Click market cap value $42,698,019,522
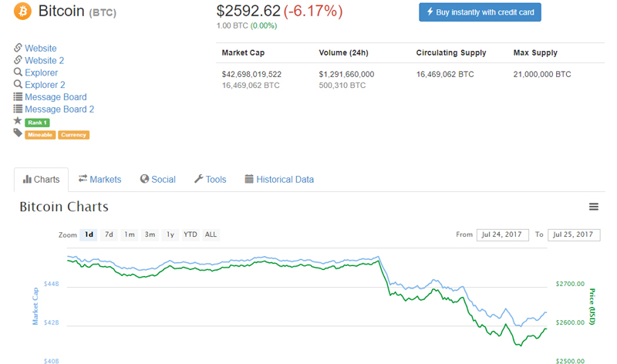Image resolution: width=617 pixels, height=364 pixels. [x=251, y=74]
